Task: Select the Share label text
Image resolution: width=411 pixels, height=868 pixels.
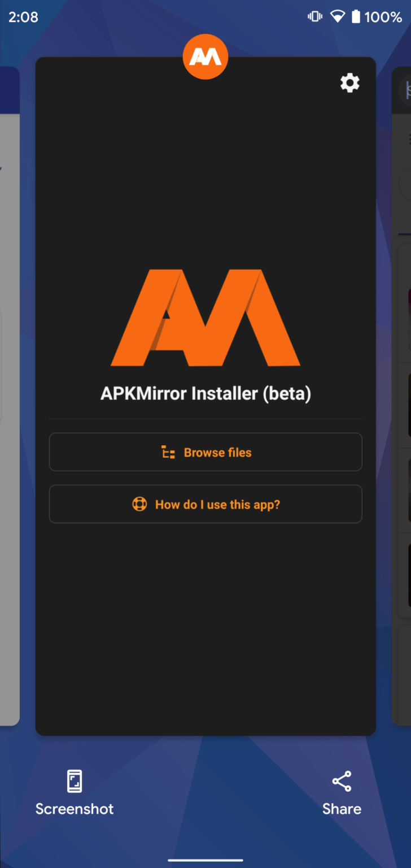Action: point(342,809)
